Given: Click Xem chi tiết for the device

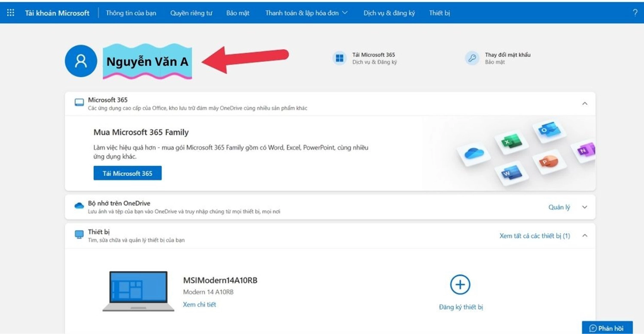Looking at the screenshot, I should pyautogui.click(x=200, y=304).
